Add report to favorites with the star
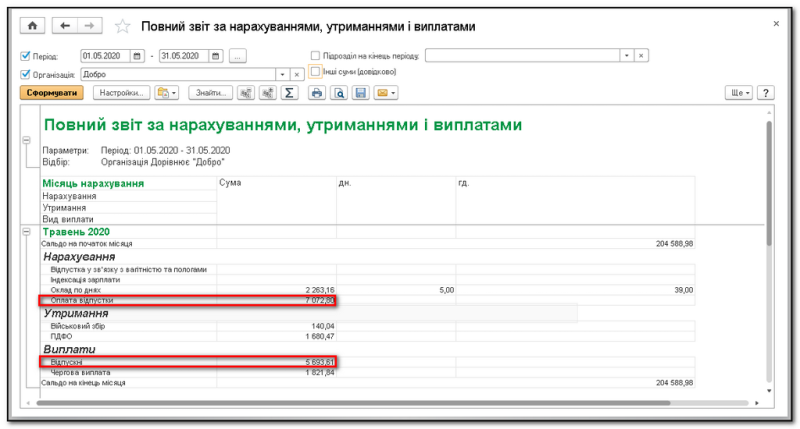 coord(122,26)
